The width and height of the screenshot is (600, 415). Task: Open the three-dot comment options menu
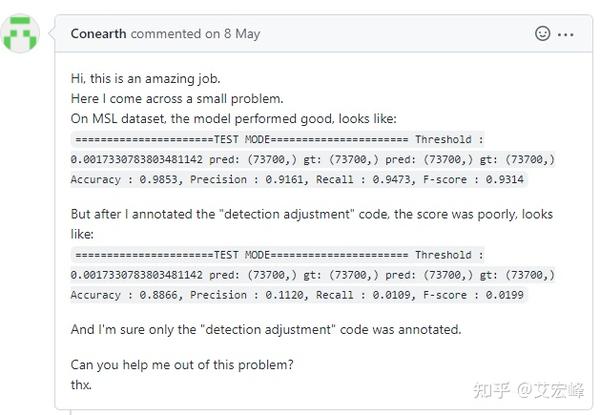(x=566, y=33)
